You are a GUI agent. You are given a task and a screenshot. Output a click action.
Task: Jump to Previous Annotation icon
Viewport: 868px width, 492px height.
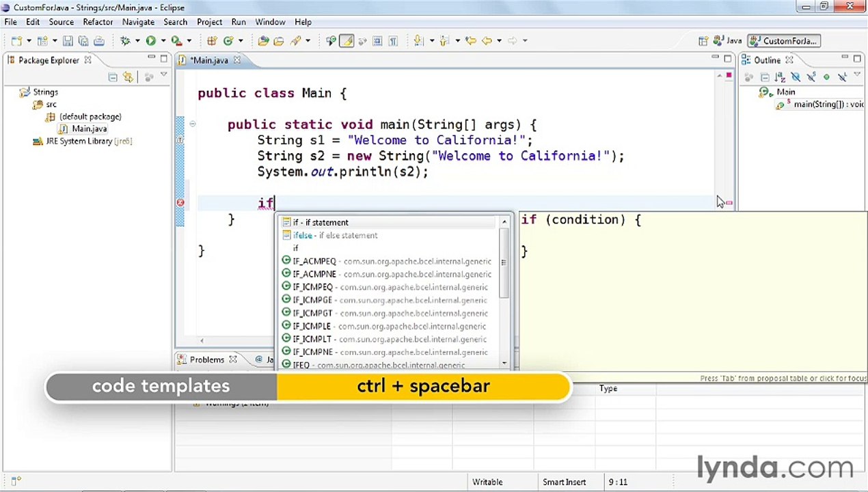[x=446, y=41]
